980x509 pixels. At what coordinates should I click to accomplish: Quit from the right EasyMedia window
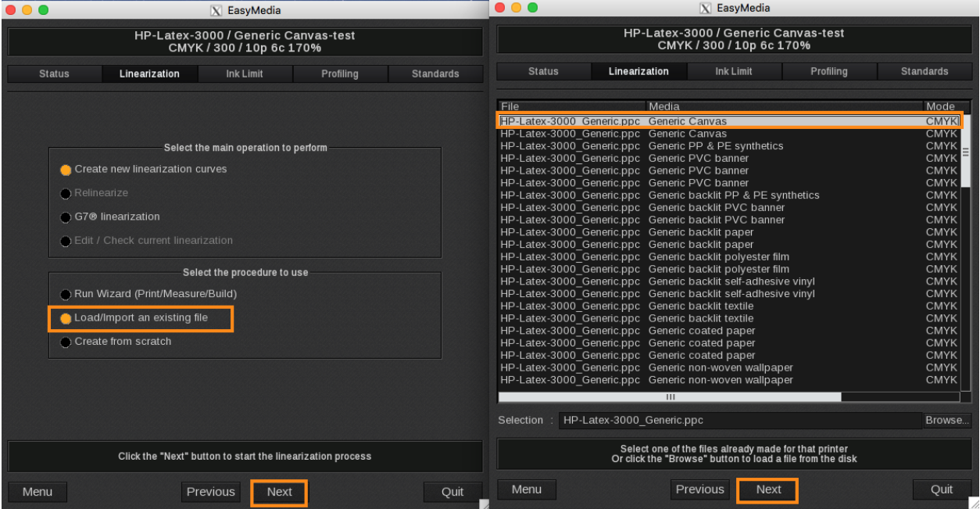pyautogui.click(x=941, y=489)
